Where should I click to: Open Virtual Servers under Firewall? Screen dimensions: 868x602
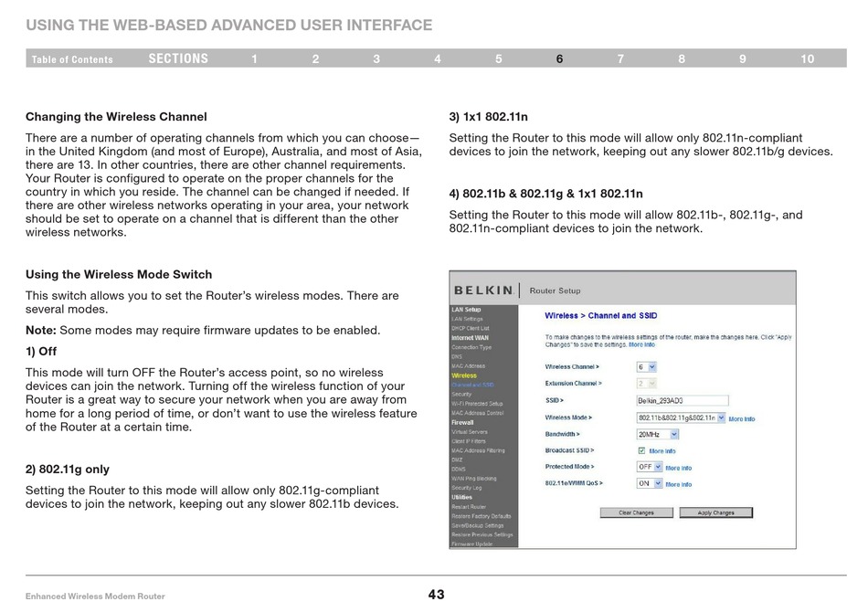point(470,432)
